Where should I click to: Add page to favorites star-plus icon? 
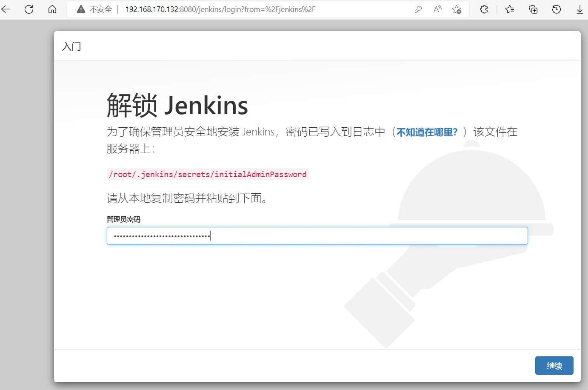click(457, 9)
